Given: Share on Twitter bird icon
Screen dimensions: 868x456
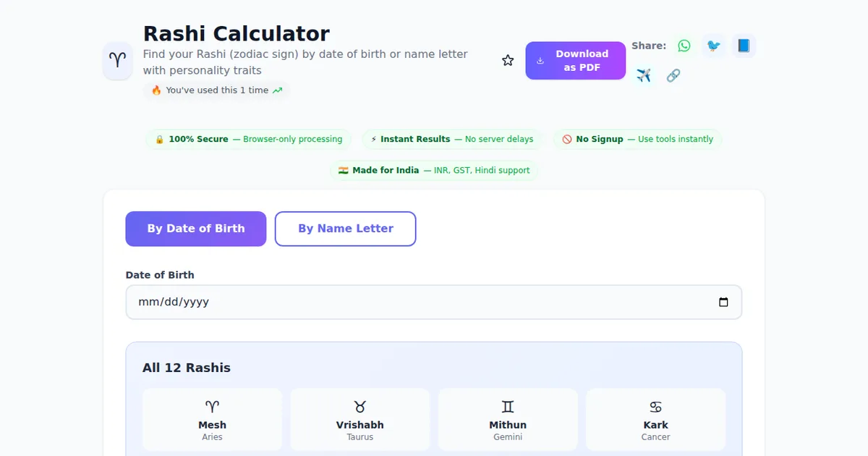Looking at the screenshot, I should [x=714, y=46].
